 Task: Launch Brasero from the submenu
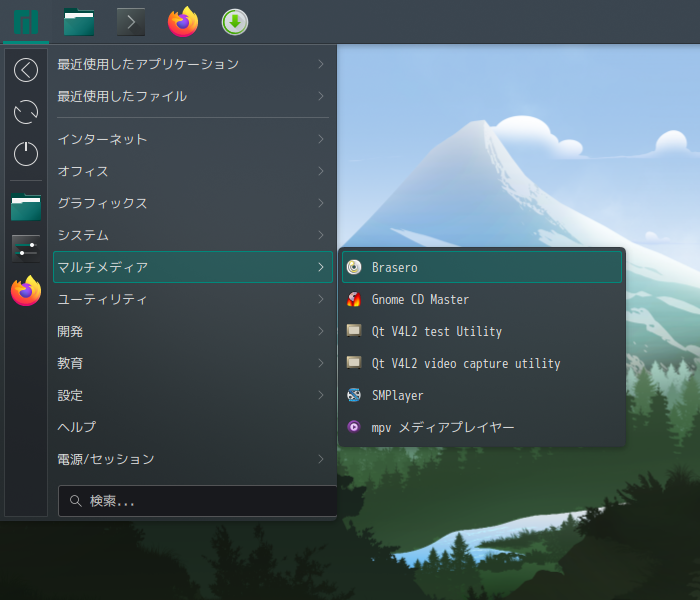point(482,267)
